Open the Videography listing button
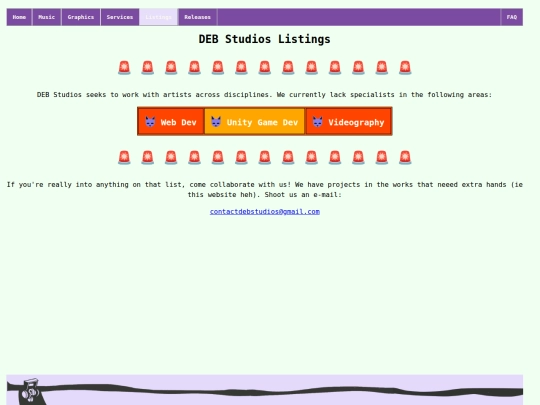The image size is (540, 405). pyautogui.click(x=349, y=122)
